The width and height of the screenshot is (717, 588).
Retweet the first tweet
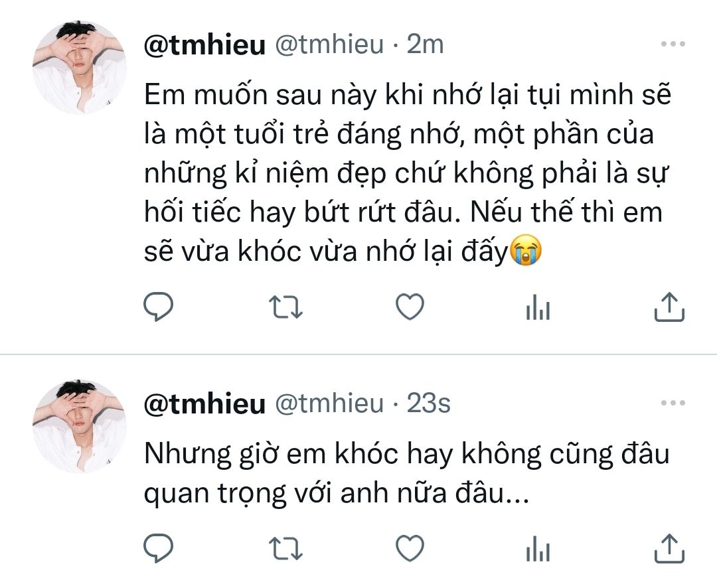click(285, 307)
